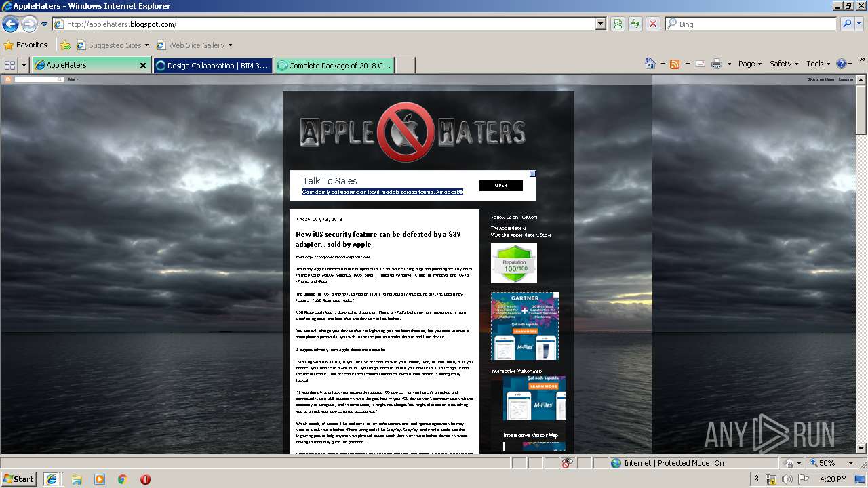
Task: Switch to Design Collaboration BIM tab
Action: tap(212, 65)
